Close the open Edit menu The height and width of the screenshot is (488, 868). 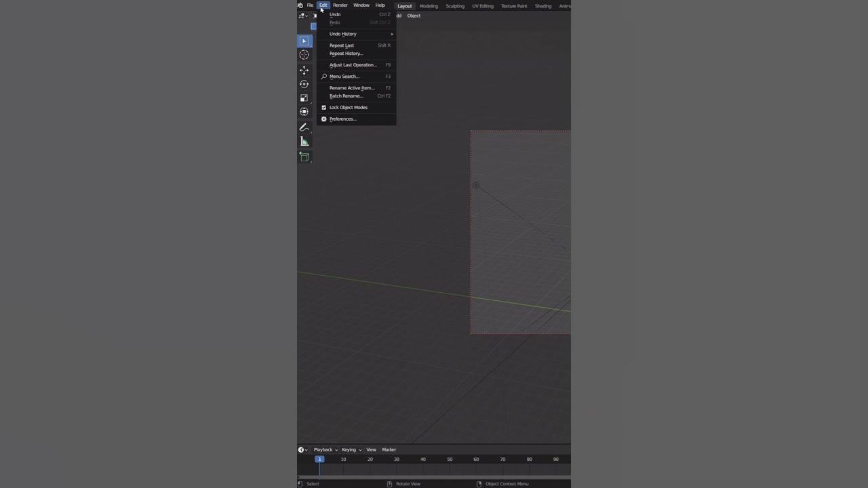coord(323,5)
